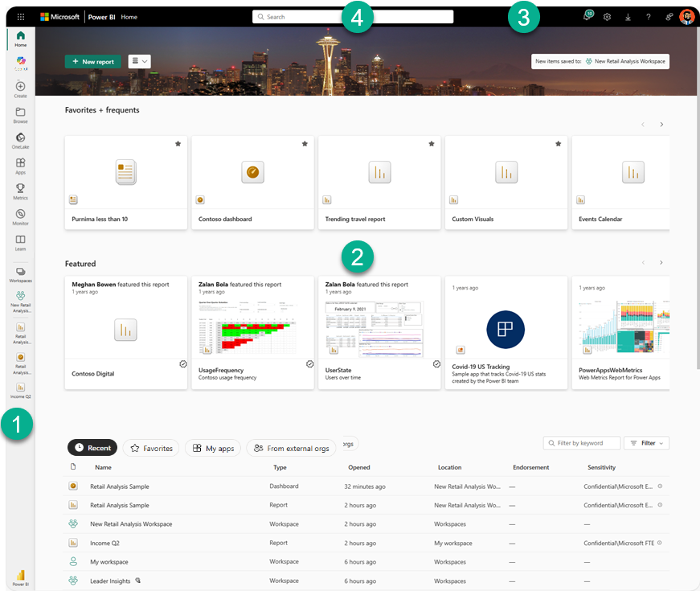Toggle favorite star on Contoso dashboard
The image size is (700, 591).
click(x=305, y=144)
